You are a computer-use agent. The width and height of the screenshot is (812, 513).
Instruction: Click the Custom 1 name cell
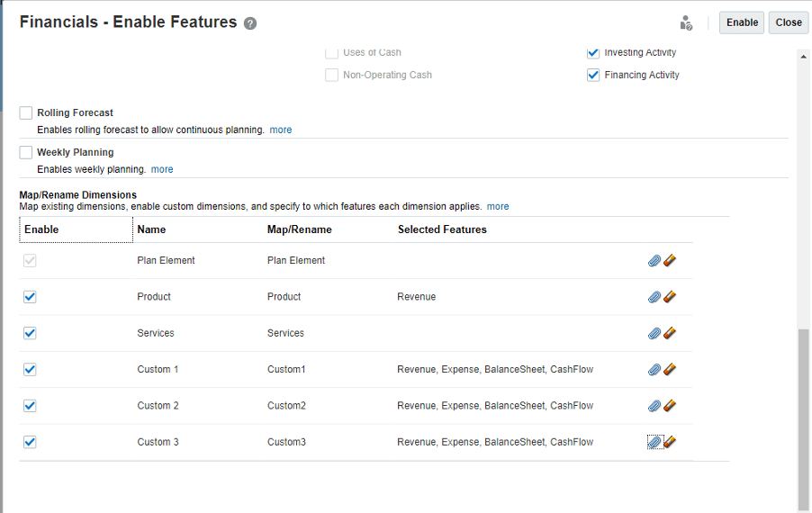[158, 369]
